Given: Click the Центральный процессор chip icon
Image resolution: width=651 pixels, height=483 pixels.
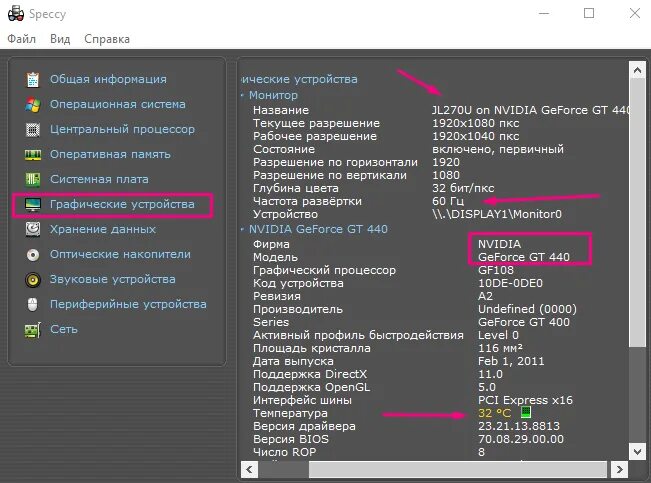Looking at the screenshot, I should click(33, 130).
